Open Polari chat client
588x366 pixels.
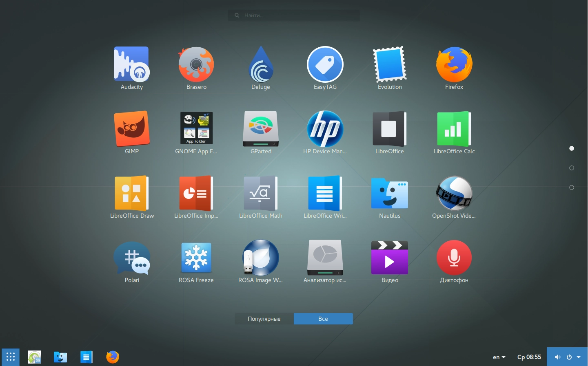pyautogui.click(x=131, y=258)
